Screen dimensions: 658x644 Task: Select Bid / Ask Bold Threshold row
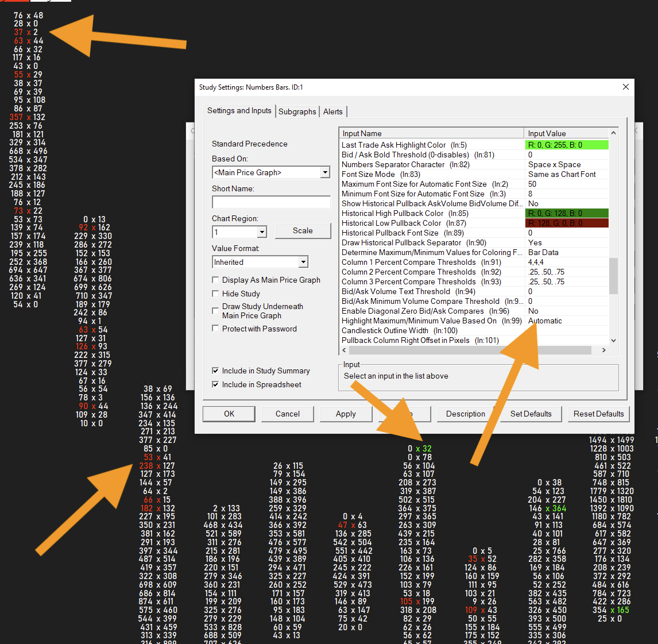(474, 155)
